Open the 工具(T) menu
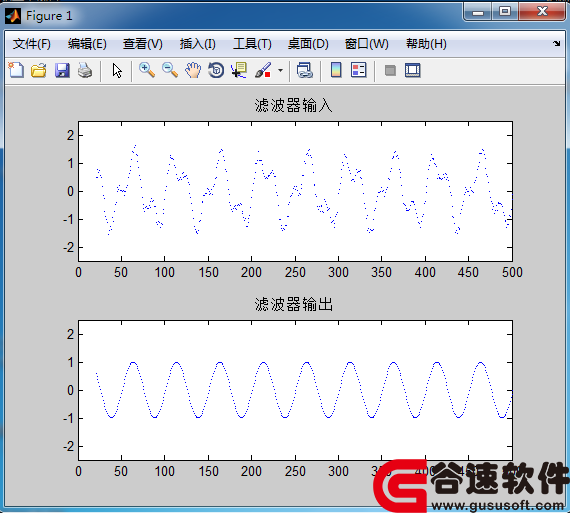The image size is (570, 513). point(252,44)
